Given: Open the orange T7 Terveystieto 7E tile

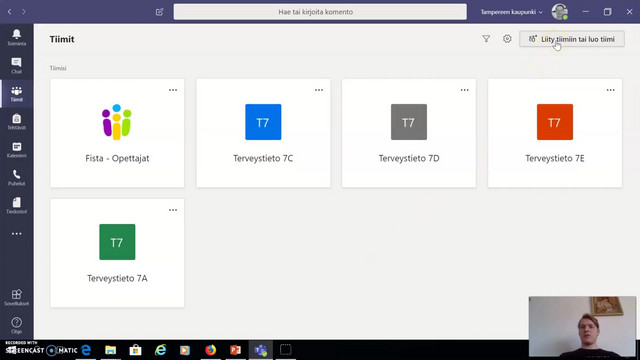Looking at the screenshot, I should pos(555,122).
